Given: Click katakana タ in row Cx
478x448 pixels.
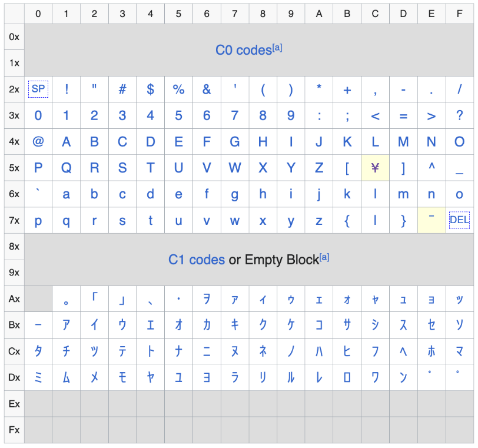Looking at the screenshot, I should click(38, 351).
